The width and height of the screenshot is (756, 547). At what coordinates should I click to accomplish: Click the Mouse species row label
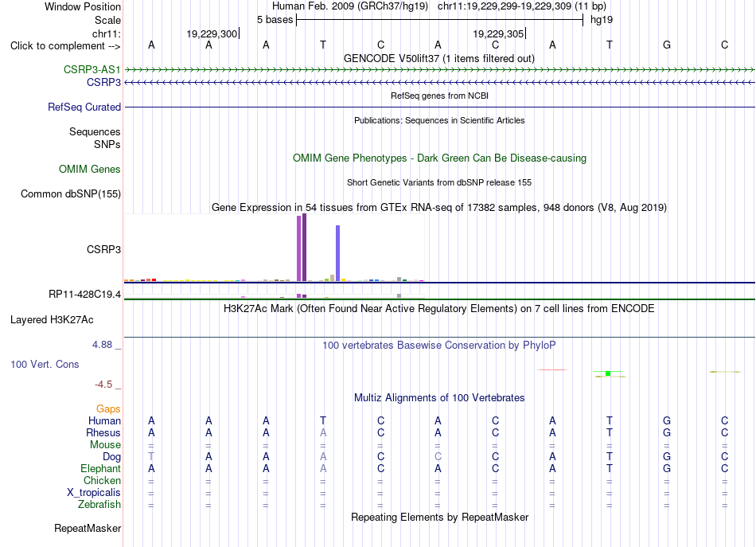[105, 445]
